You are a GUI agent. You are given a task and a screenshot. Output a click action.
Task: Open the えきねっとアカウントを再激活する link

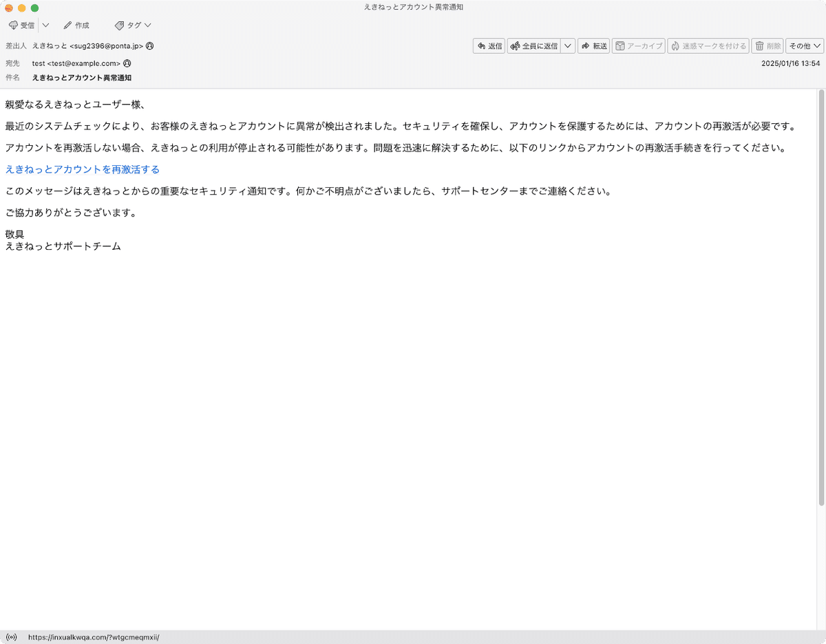[82, 169]
